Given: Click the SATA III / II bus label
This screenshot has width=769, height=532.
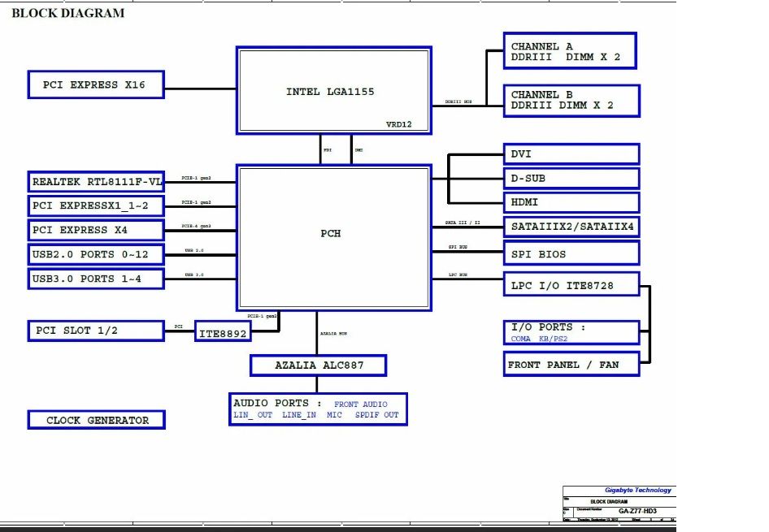Looking at the screenshot, I should click(x=463, y=223).
